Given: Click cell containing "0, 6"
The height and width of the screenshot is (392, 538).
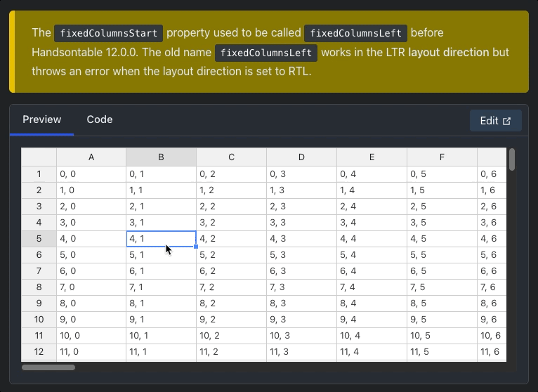Looking at the screenshot, I should coord(492,174).
